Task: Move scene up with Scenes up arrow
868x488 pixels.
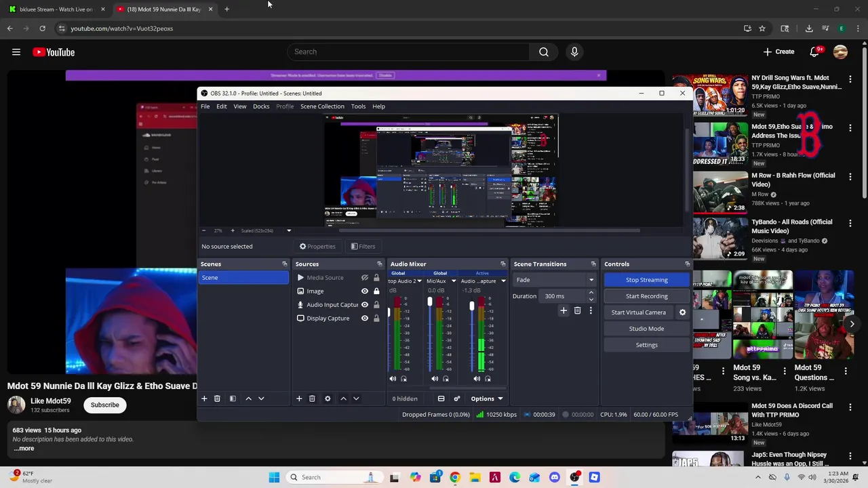Action: pos(248,399)
